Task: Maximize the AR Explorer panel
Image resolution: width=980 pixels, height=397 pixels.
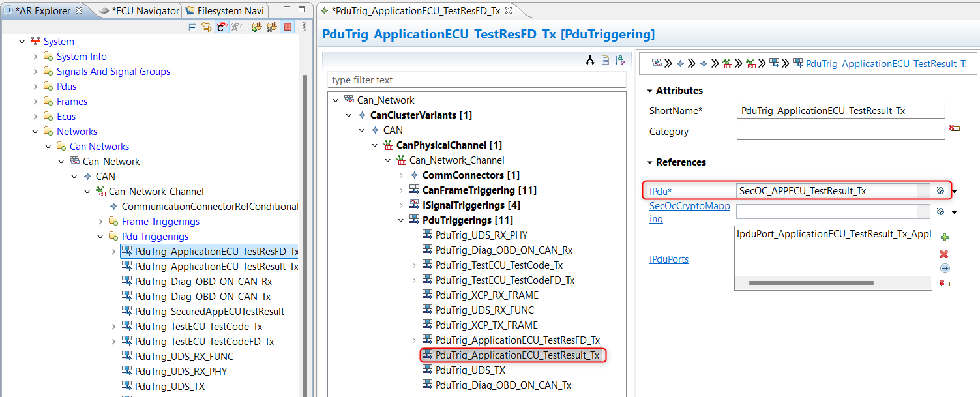Action: pyautogui.click(x=302, y=10)
